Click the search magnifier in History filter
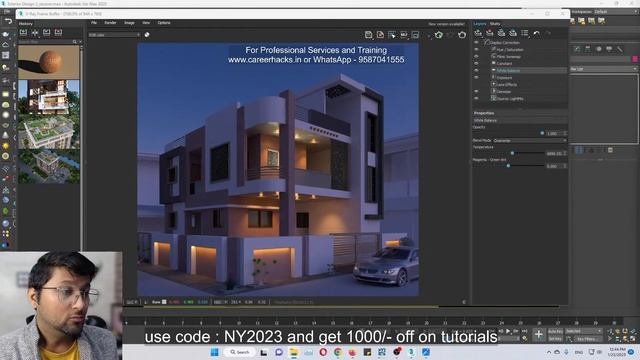Viewport: 640px width, 360px height. 75,42
